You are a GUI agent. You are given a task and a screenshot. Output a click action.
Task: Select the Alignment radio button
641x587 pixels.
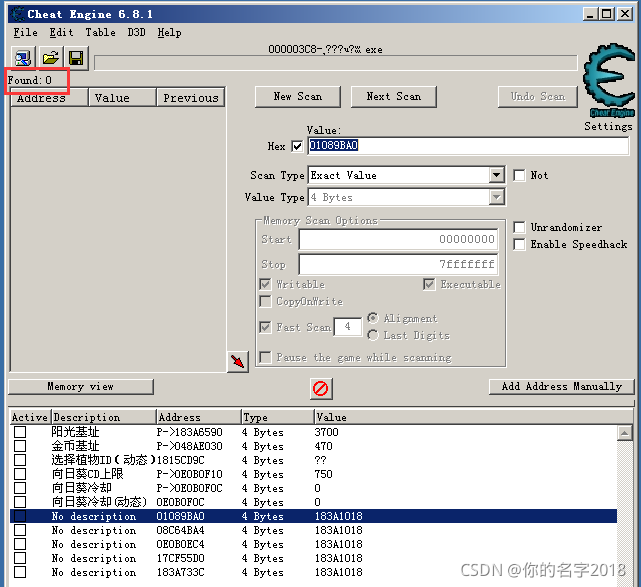coord(372,318)
